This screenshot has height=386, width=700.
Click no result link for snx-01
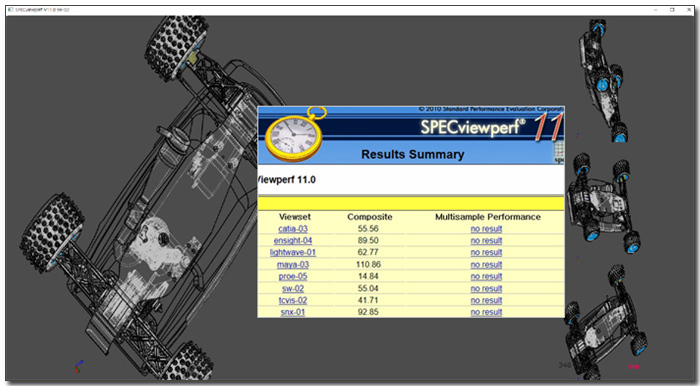tap(486, 312)
